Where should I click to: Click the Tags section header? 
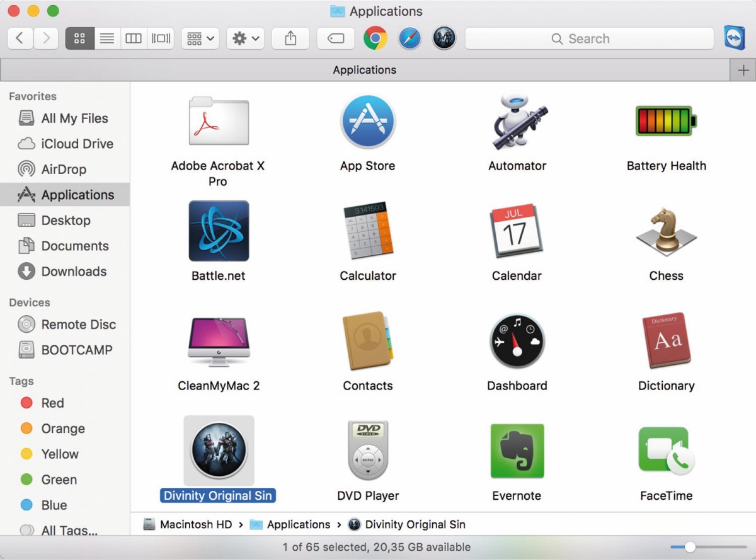click(x=21, y=381)
